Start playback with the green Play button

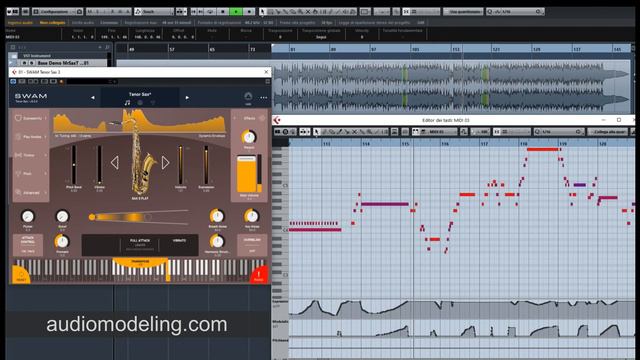pyautogui.click(x=236, y=11)
